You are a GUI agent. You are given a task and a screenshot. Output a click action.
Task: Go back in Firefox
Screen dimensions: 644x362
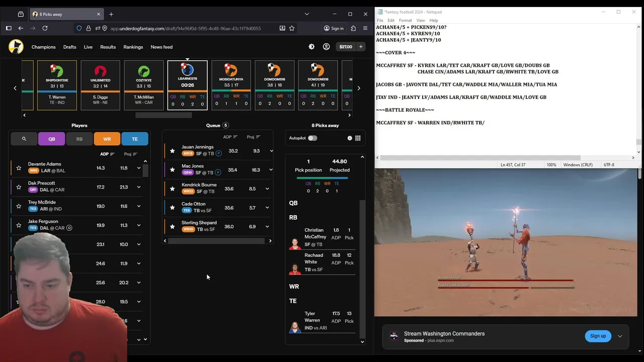tap(21, 28)
